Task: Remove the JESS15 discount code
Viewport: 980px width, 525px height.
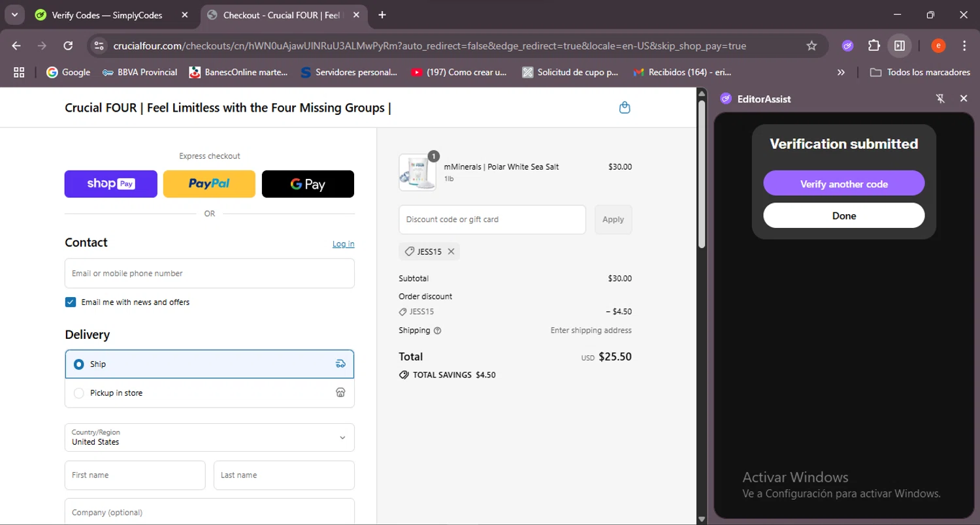Action: point(451,251)
